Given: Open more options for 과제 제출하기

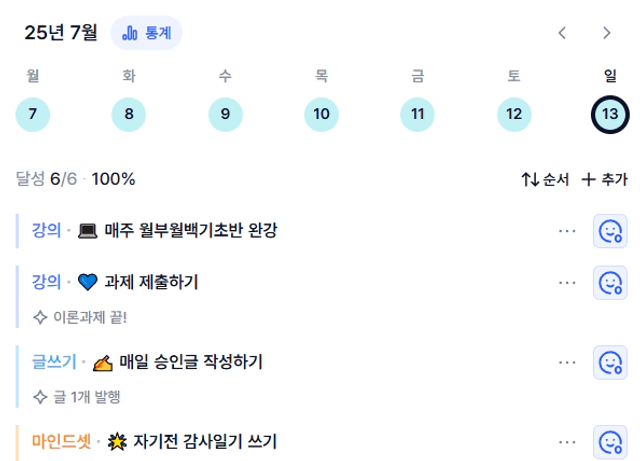Looking at the screenshot, I should click(567, 283).
